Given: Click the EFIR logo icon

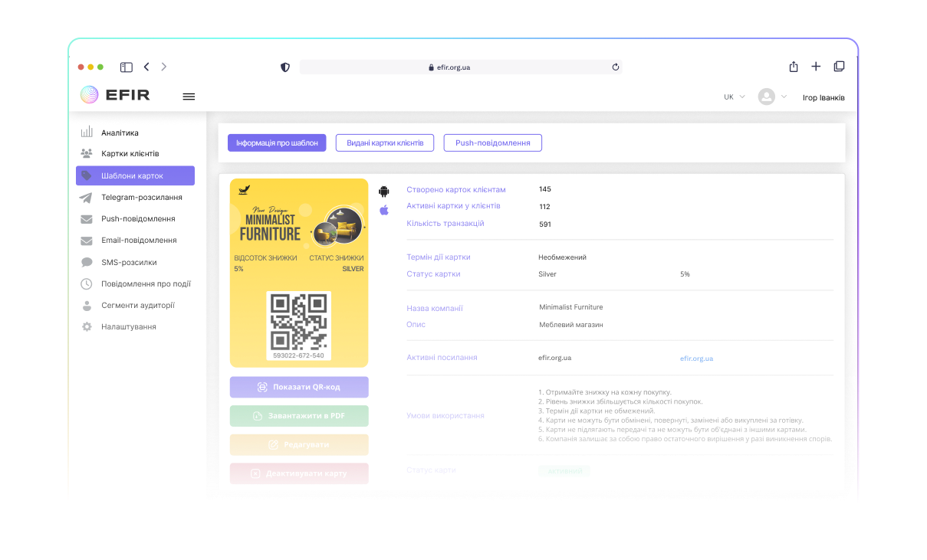Looking at the screenshot, I should (x=90, y=95).
